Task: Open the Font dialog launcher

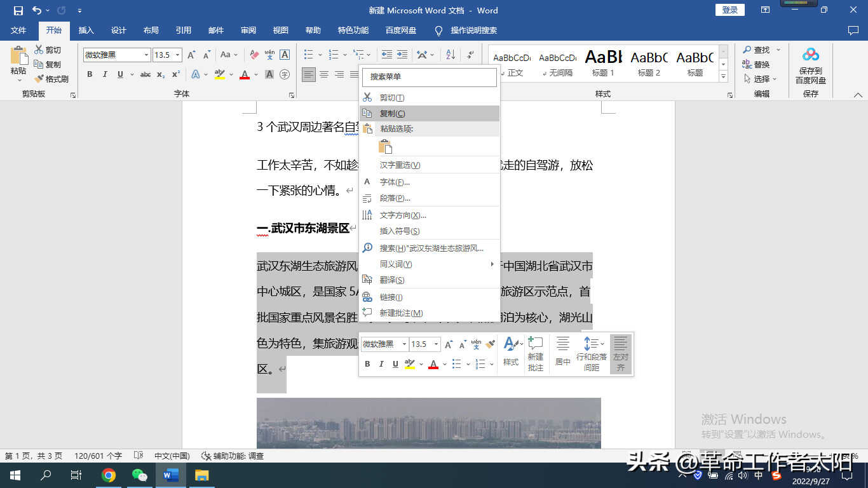Action: pos(292,95)
